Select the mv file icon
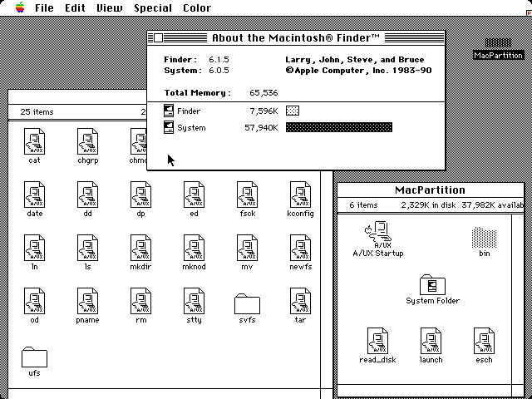This screenshot has height=399, width=532. point(248,248)
